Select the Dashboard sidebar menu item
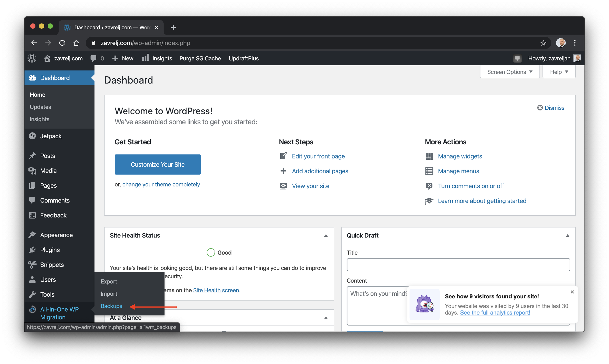 59,78
